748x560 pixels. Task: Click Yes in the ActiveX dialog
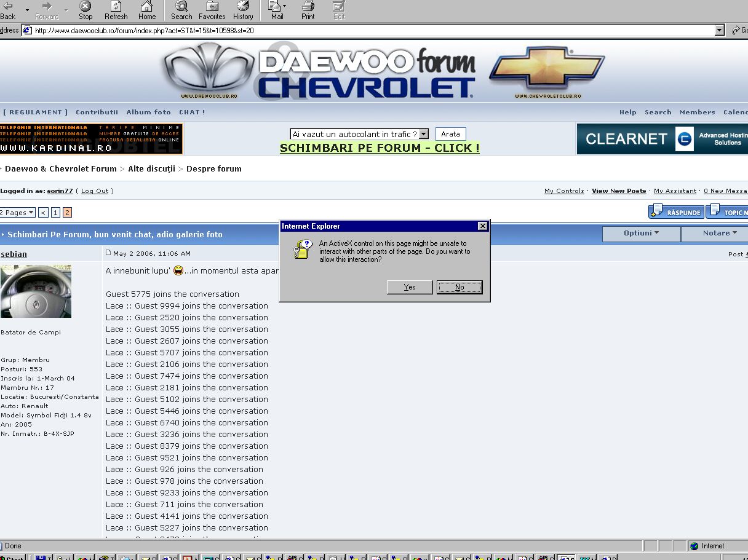tap(410, 287)
